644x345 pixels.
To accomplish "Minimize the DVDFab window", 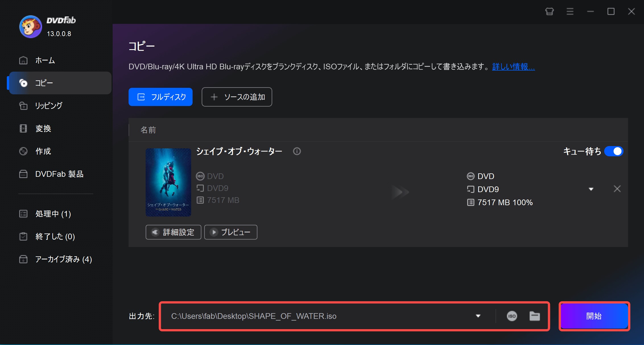I will (591, 12).
